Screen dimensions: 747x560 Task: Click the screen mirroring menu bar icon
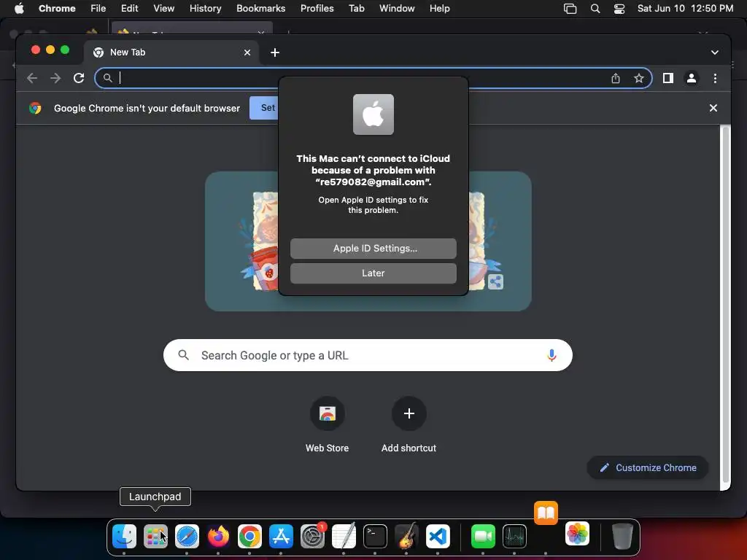click(570, 8)
